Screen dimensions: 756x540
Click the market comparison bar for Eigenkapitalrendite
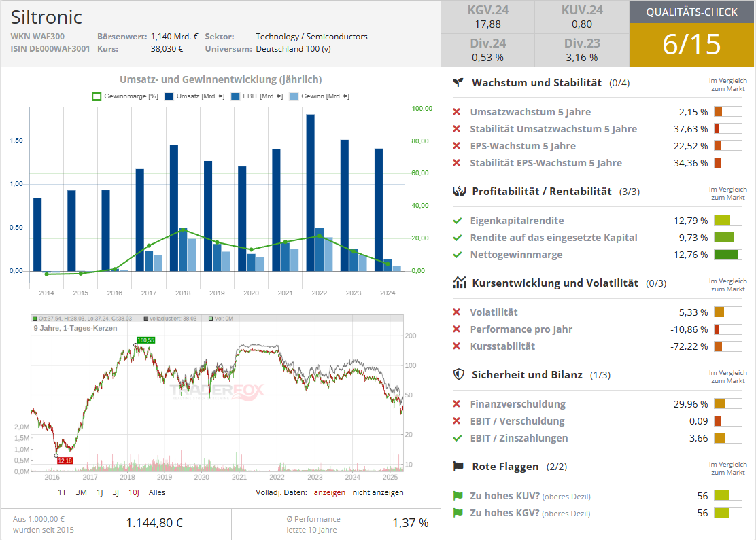point(728,221)
